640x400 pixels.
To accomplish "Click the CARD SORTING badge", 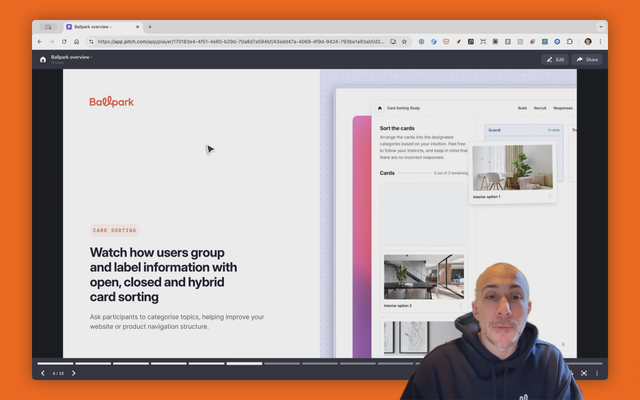I will (x=115, y=230).
